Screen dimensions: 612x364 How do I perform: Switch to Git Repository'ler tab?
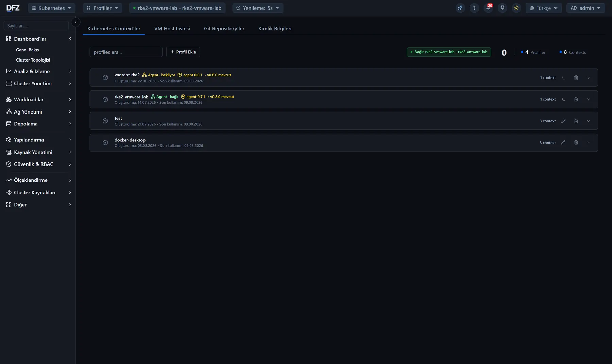click(x=224, y=29)
